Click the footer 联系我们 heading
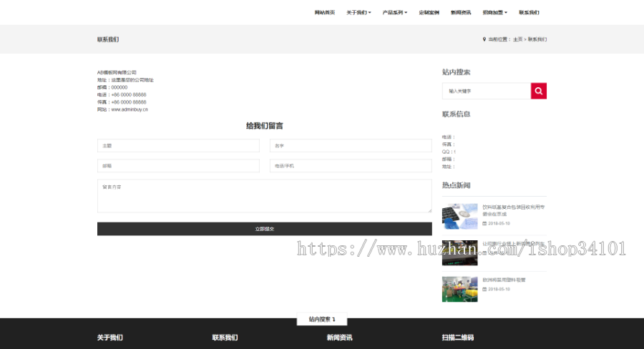The height and width of the screenshot is (349, 644). tap(225, 338)
